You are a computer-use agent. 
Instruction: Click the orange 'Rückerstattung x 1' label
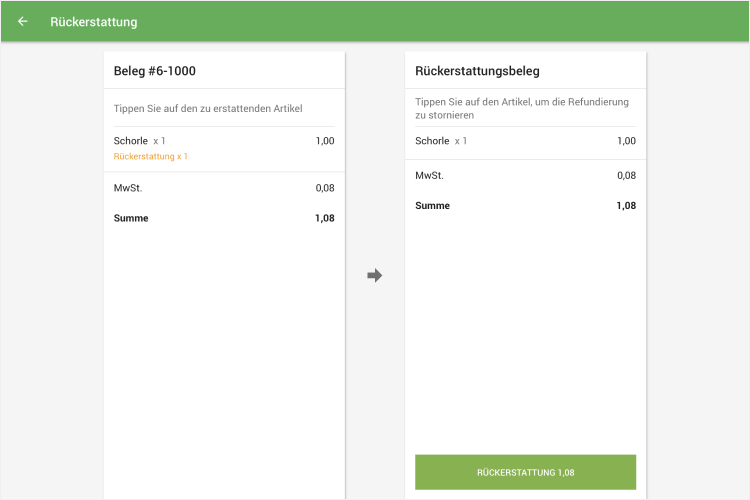(x=151, y=157)
